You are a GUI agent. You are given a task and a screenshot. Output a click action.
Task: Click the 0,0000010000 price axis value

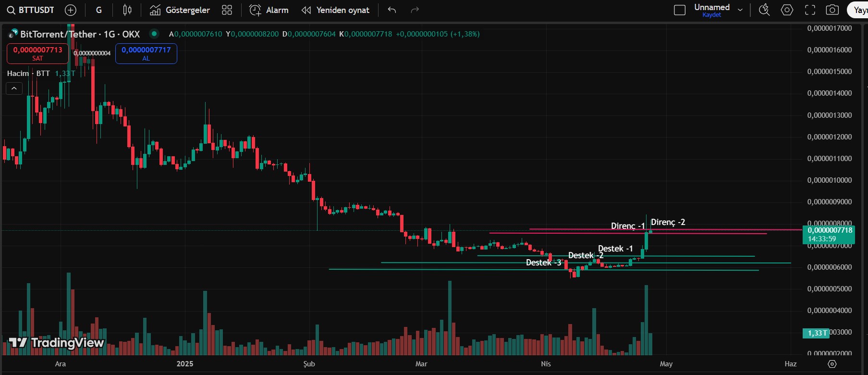(830, 180)
